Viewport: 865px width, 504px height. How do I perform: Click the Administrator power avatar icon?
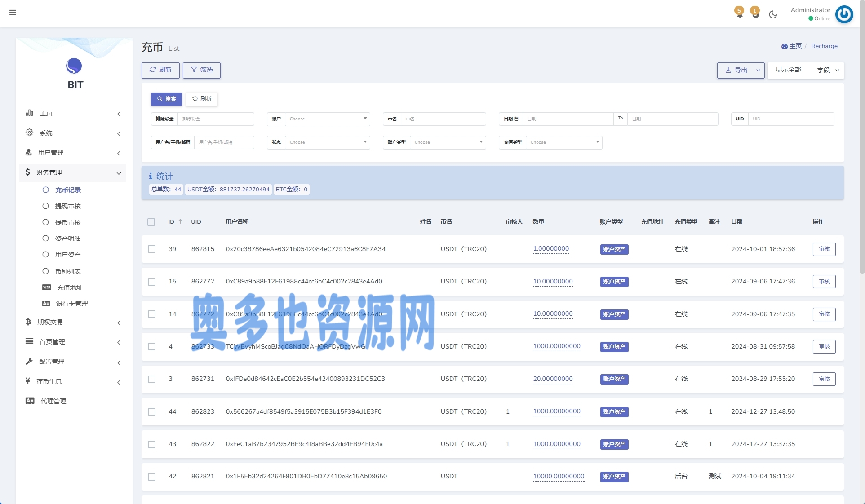[x=844, y=14]
